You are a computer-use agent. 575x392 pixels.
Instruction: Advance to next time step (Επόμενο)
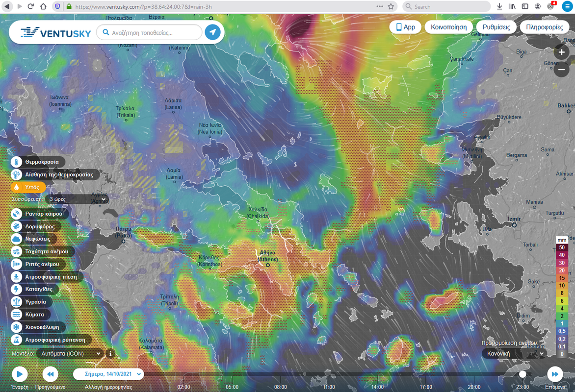click(555, 374)
